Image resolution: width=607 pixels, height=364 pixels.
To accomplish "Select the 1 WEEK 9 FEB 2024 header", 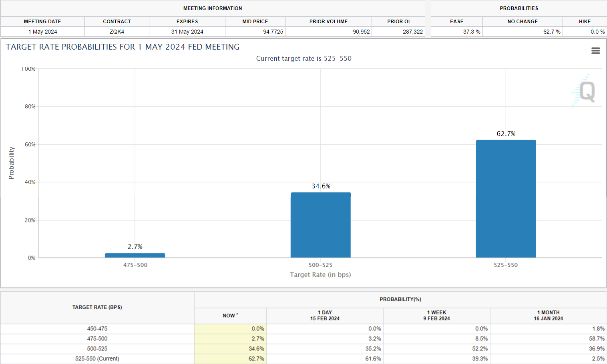I will pos(436,316).
